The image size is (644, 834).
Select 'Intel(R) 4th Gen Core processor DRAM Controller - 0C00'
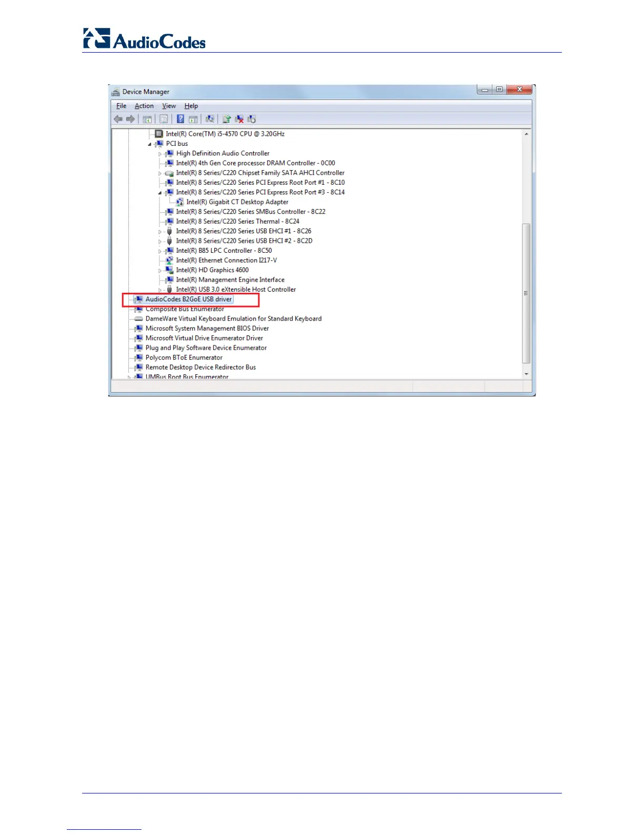point(255,163)
